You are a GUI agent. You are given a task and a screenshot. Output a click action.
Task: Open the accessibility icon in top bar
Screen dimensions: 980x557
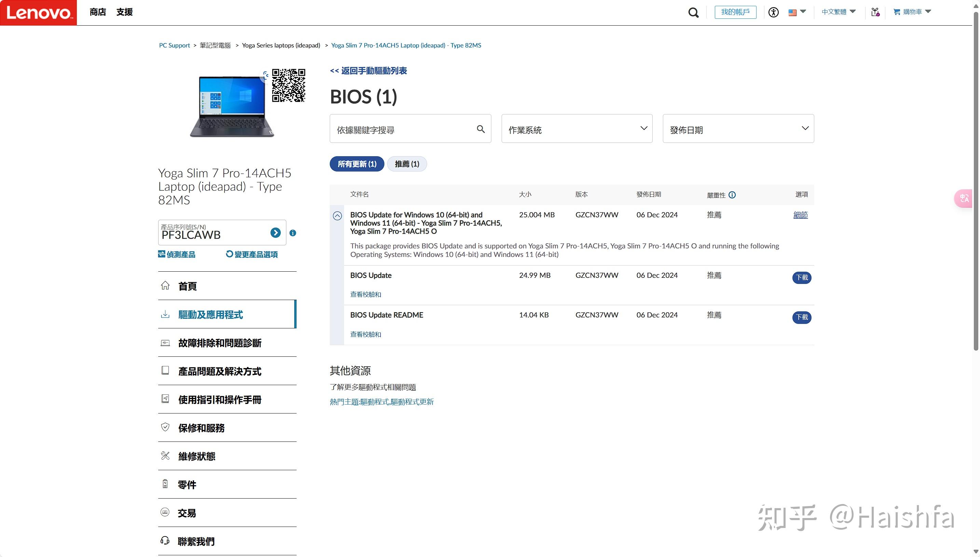773,12
